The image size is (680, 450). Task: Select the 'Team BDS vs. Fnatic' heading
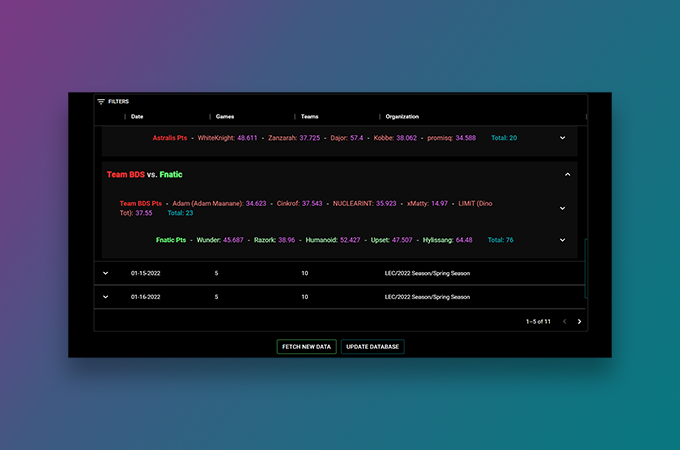pos(144,174)
